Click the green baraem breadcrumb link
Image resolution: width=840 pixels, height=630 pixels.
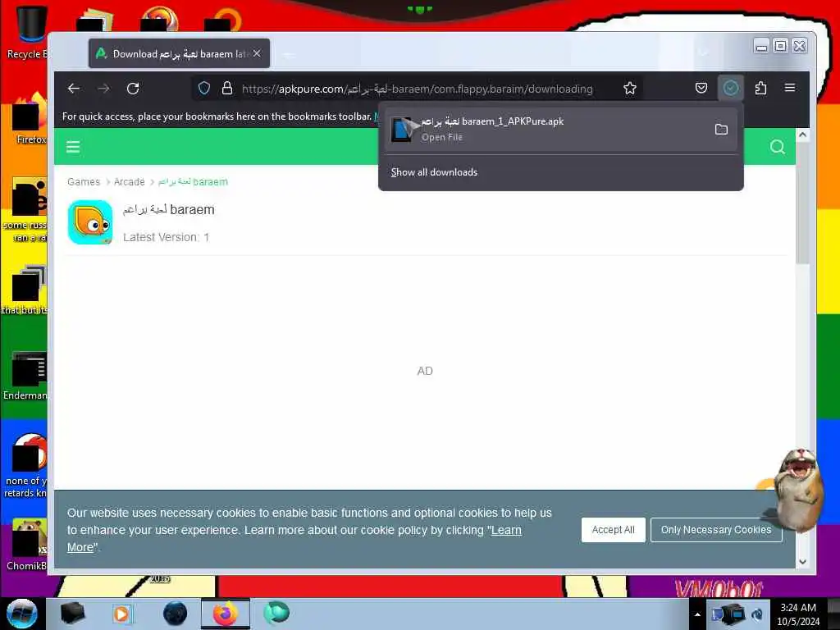click(193, 181)
